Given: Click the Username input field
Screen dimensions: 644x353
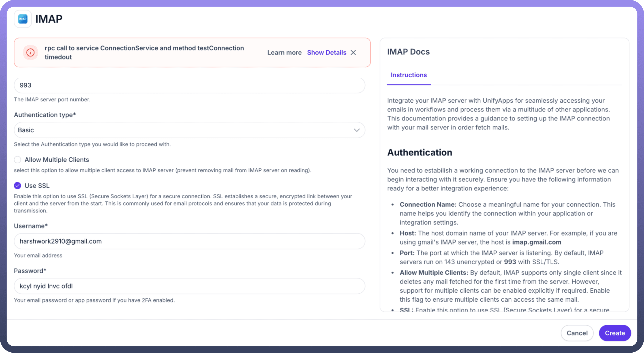Looking at the screenshot, I should [189, 241].
